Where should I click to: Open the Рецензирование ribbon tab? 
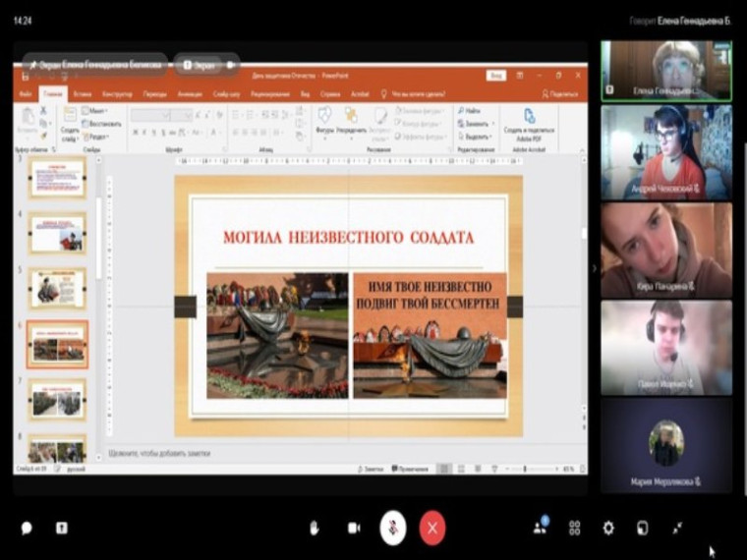click(x=269, y=93)
